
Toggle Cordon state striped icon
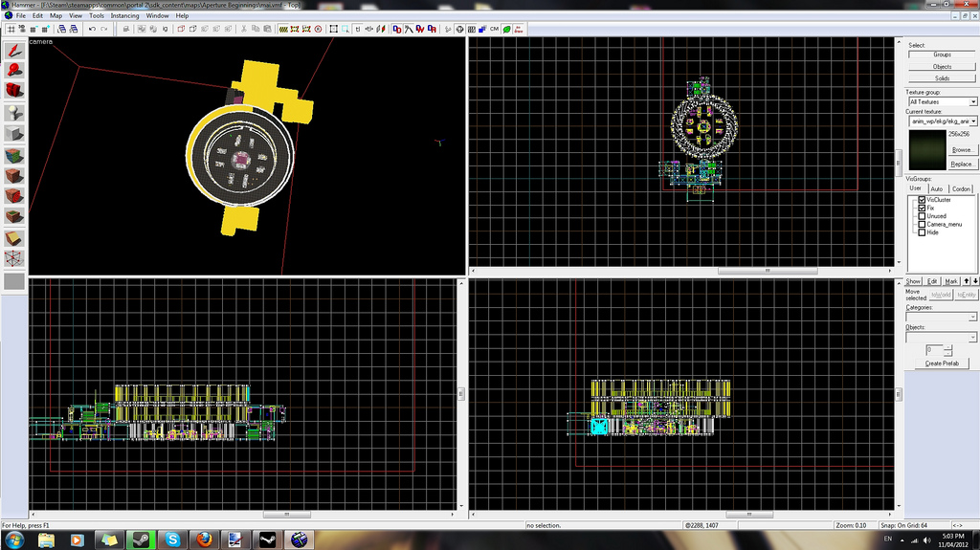pos(283,30)
